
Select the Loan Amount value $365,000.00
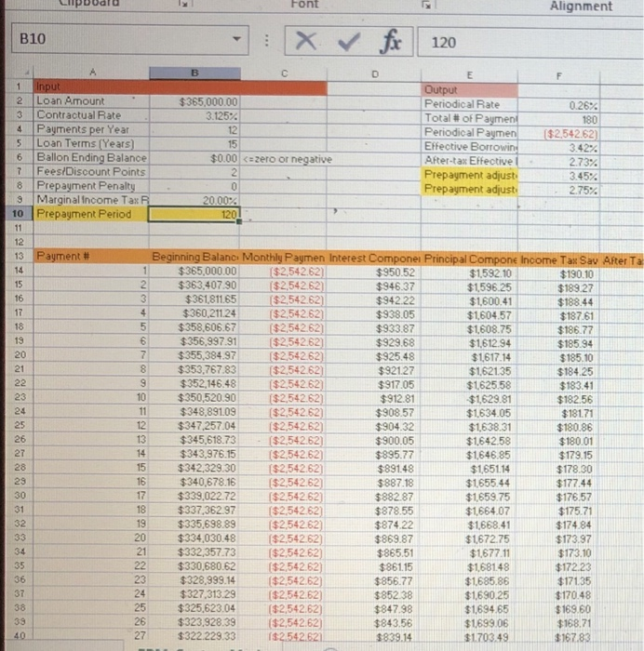[195, 101]
